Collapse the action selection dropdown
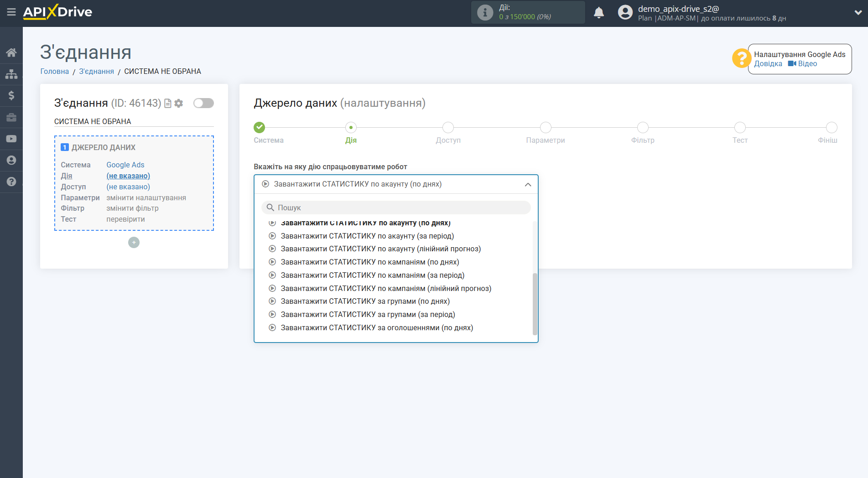This screenshot has width=868, height=478. pyautogui.click(x=528, y=185)
